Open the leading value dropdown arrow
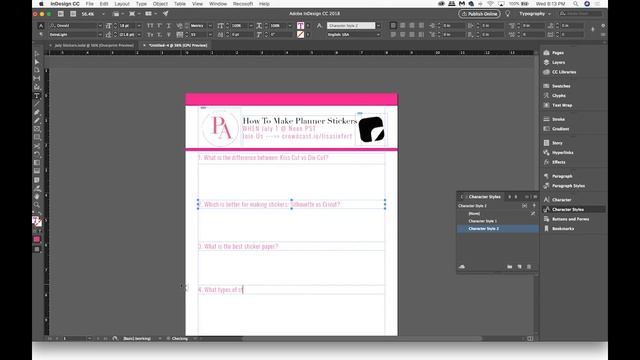The height and width of the screenshot is (360, 640). pyautogui.click(x=139, y=35)
